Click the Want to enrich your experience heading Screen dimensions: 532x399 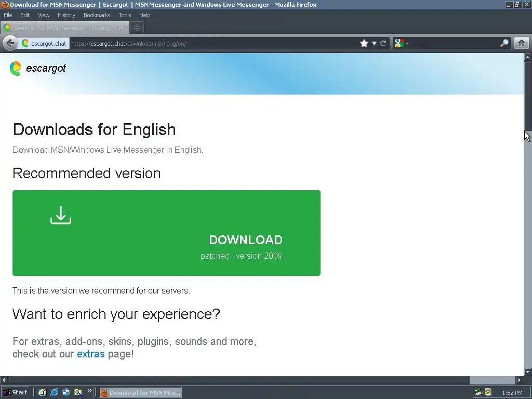click(116, 314)
